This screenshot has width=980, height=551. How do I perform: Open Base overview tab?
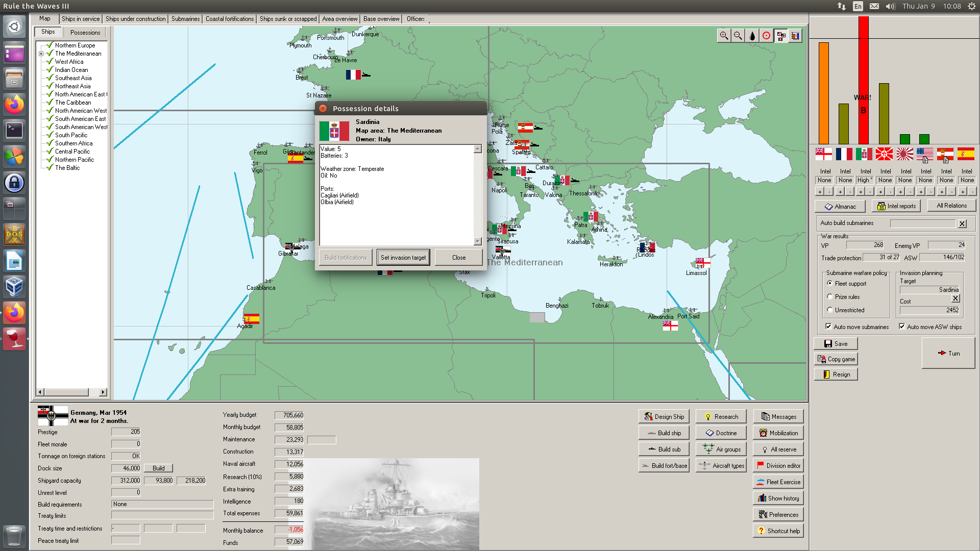coord(381,19)
